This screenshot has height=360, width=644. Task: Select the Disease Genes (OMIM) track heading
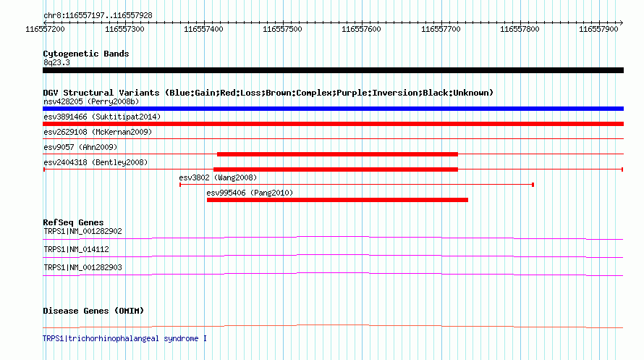pos(93,311)
